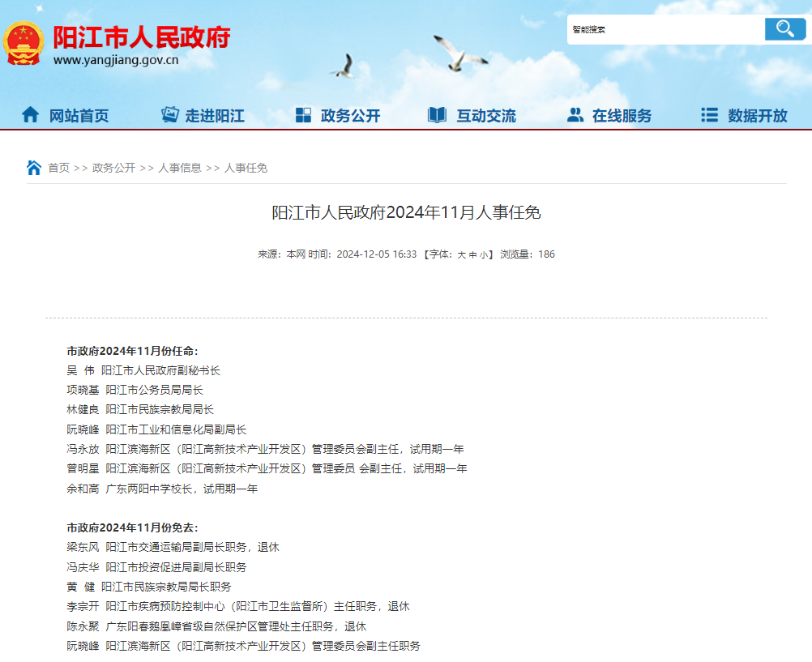The width and height of the screenshot is (812, 662).
Task: Click the breadcrumb house icon
Action: (34, 168)
